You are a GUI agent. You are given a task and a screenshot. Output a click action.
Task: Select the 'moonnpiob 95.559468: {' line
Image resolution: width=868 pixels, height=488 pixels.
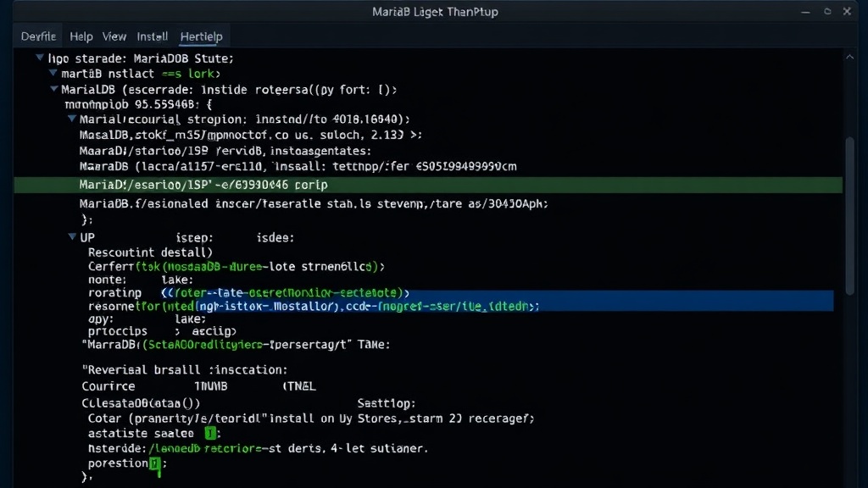click(x=138, y=104)
